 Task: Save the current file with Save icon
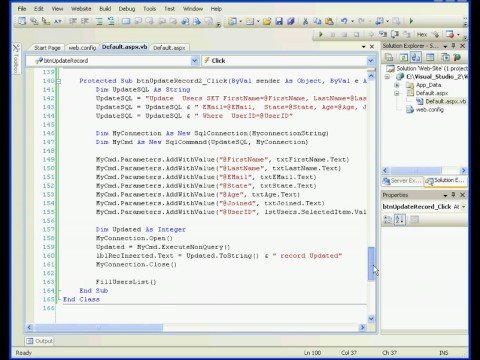click(279, 22)
